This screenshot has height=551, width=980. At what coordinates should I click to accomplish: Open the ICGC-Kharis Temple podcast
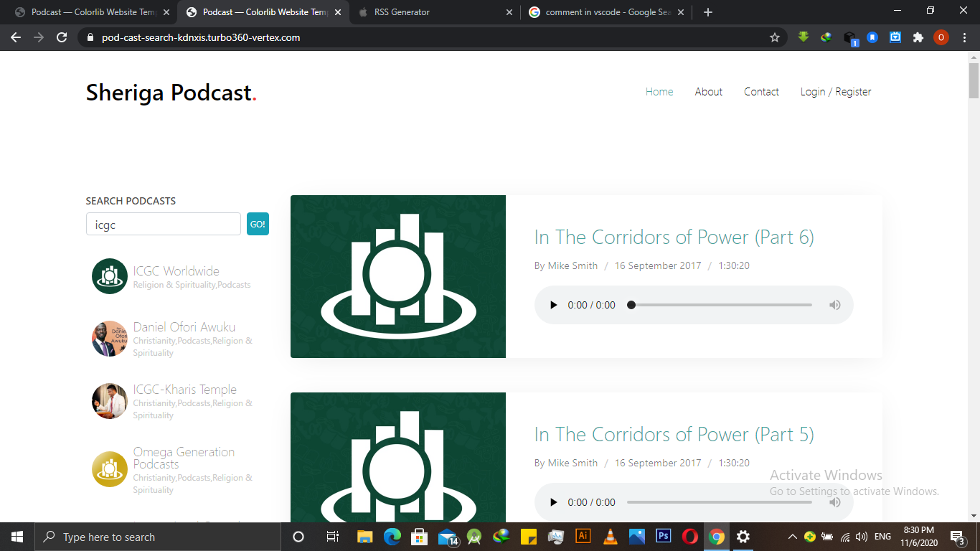(184, 390)
